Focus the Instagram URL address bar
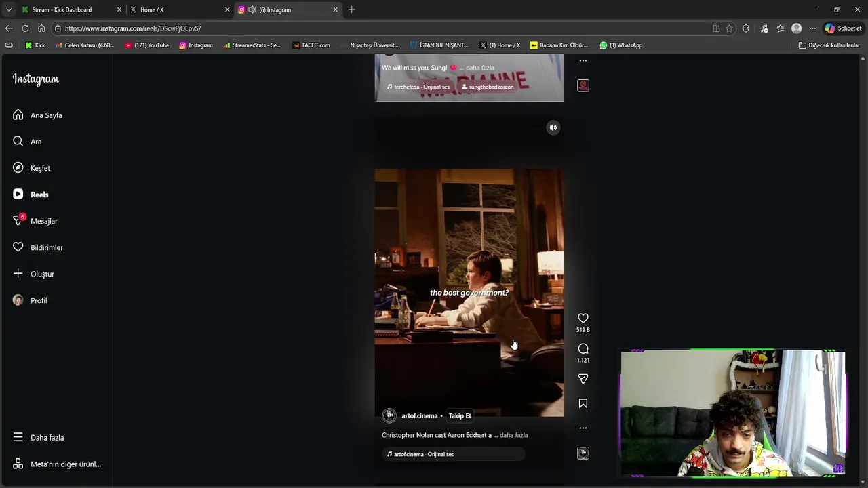Image resolution: width=868 pixels, height=488 pixels. [380, 28]
